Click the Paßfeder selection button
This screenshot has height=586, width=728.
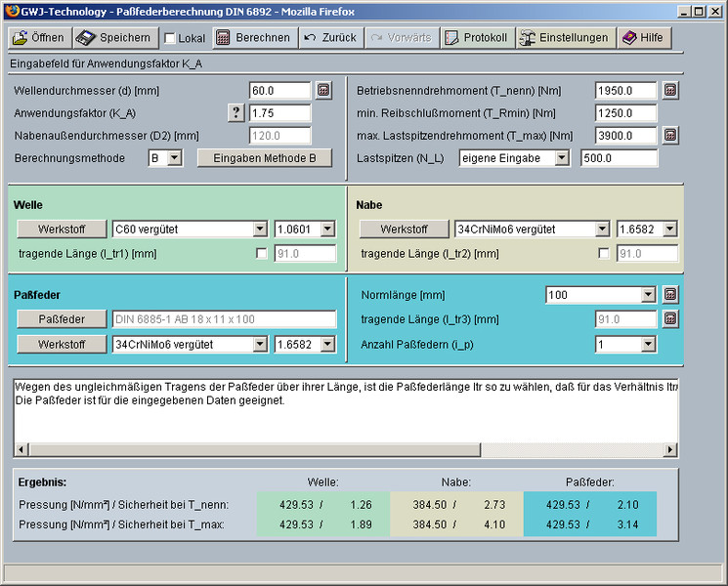63,319
